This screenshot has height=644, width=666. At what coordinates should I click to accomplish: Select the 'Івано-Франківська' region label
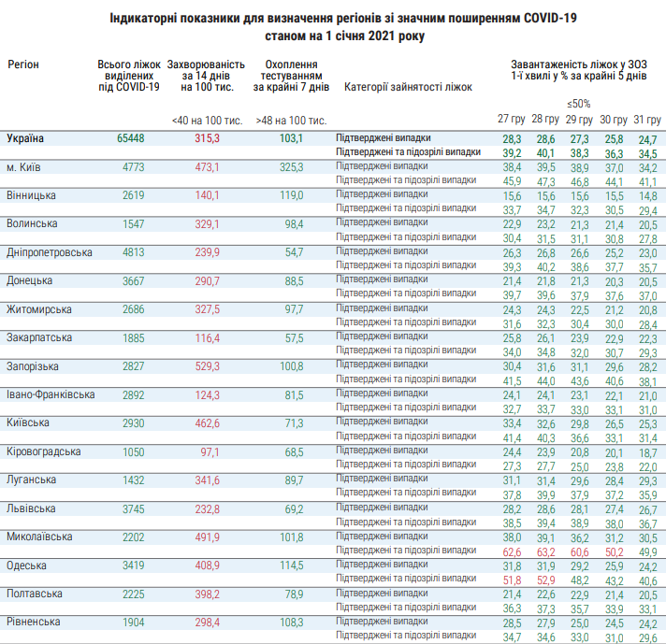click(x=51, y=394)
